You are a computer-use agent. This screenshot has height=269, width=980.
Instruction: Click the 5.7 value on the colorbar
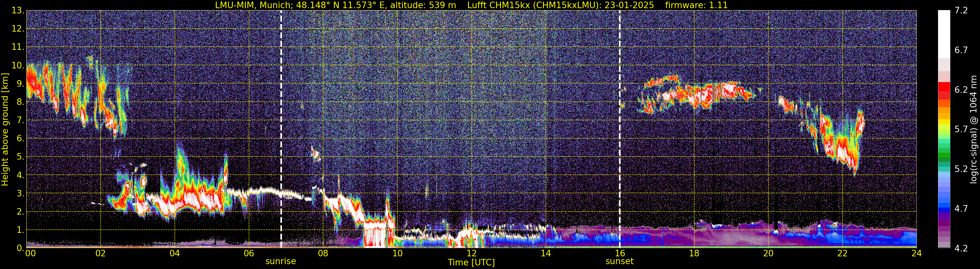(x=961, y=130)
